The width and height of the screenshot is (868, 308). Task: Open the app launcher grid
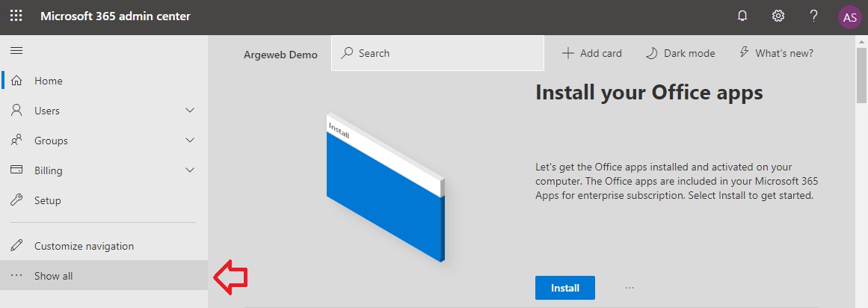(x=16, y=16)
